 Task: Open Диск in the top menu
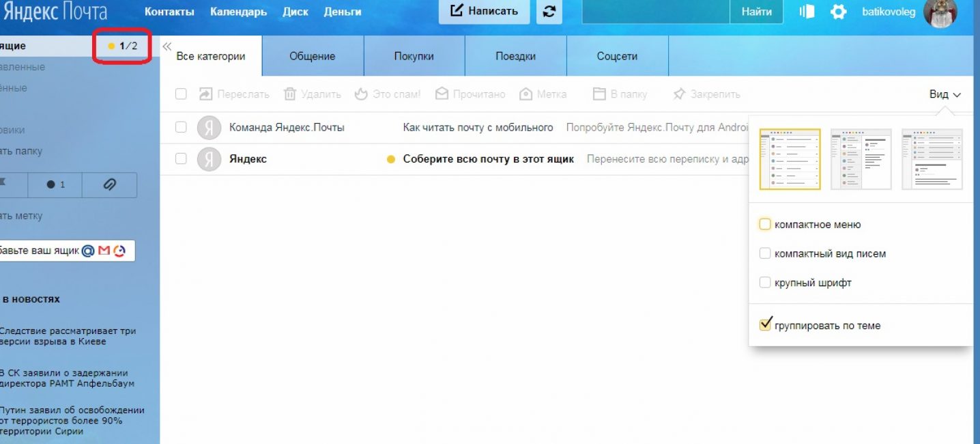tap(296, 12)
